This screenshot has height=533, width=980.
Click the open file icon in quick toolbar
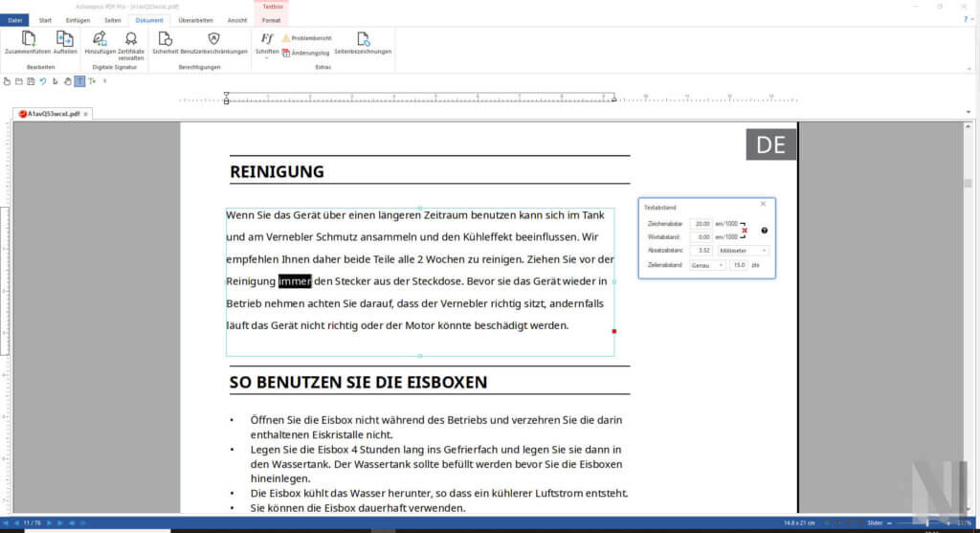pos(19,81)
